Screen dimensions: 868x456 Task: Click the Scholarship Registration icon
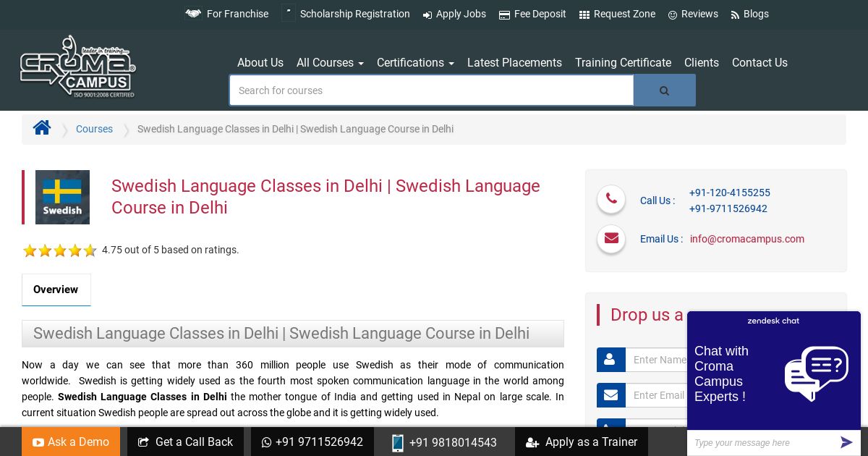[x=289, y=13]
